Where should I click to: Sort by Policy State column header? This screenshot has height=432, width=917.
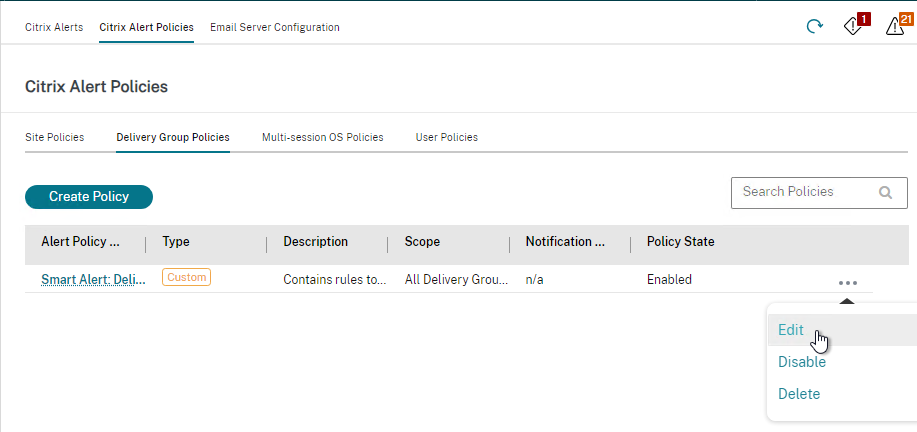(680, 241)
